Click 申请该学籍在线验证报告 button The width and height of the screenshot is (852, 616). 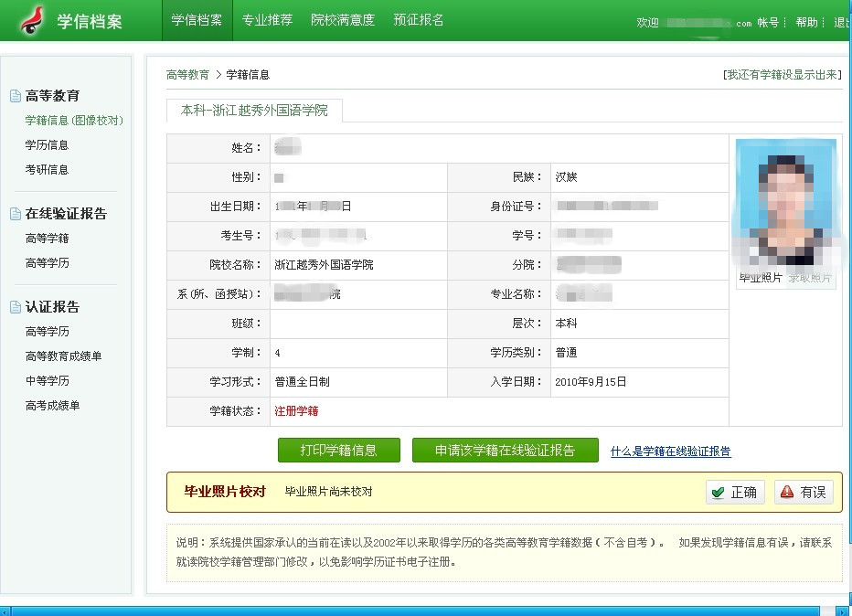pos(505,451)
